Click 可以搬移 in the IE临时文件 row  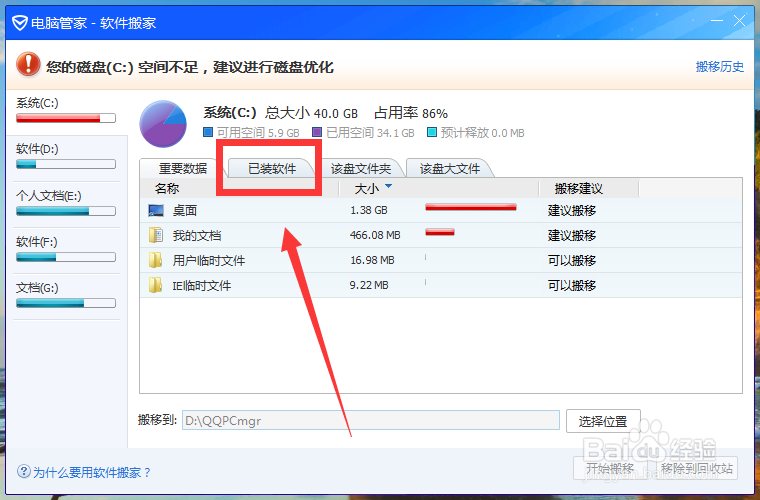[x=572, y=285]
